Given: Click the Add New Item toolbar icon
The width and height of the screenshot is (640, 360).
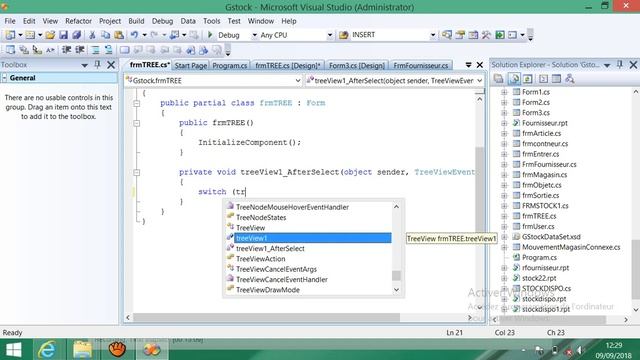Looking at the screenshot, I should pyautogui.click(x=30, y=35).
